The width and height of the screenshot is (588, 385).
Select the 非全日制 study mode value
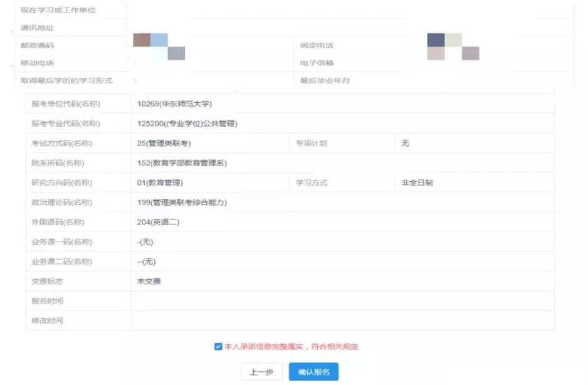417,182
